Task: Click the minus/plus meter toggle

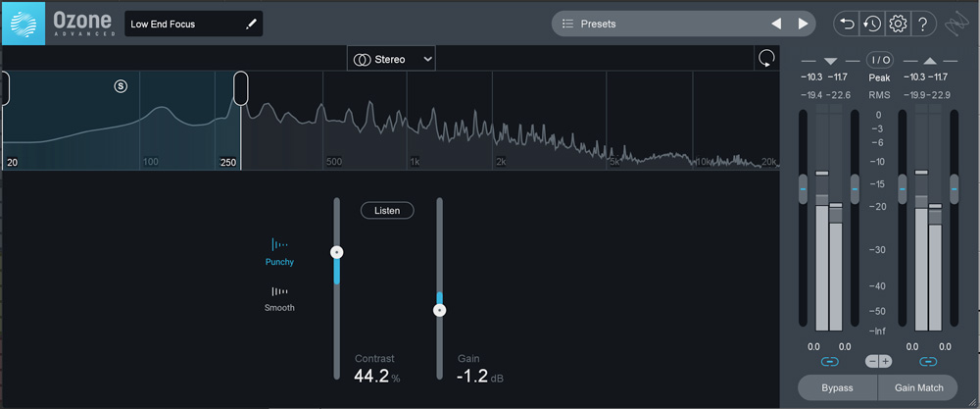Action: 879,362
